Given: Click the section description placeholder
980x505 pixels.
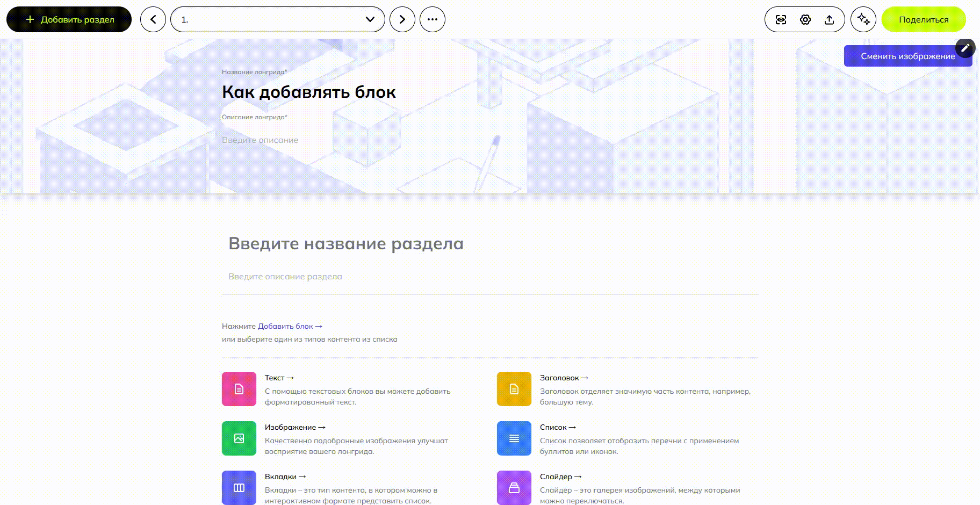Looking at the screenshot, I should click(285, 276).
